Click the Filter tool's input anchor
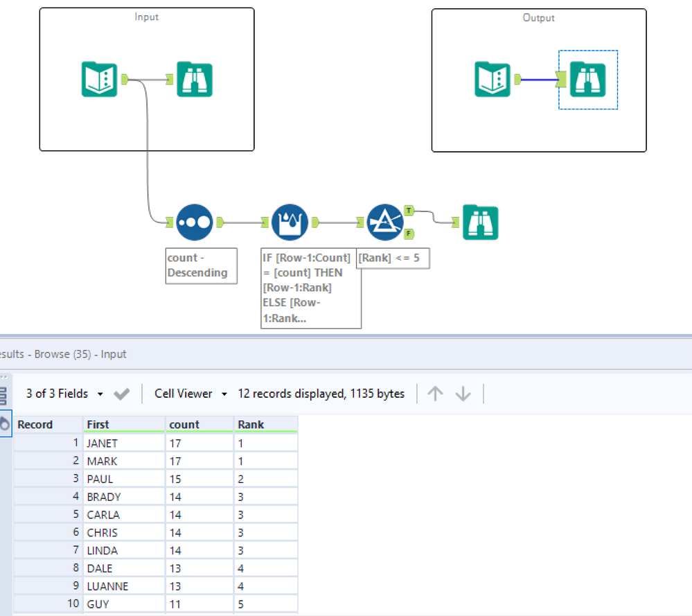 360,222
